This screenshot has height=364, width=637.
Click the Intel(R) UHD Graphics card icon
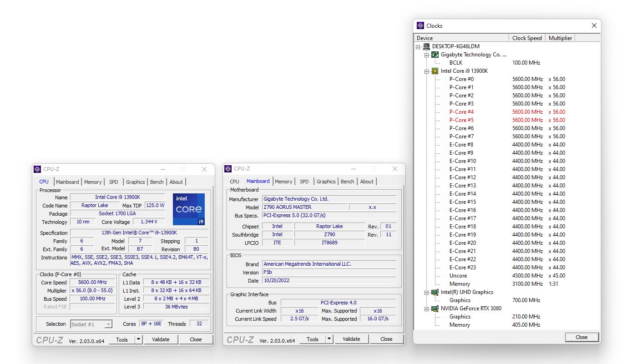pyautogui.click(x=435, y=292)
